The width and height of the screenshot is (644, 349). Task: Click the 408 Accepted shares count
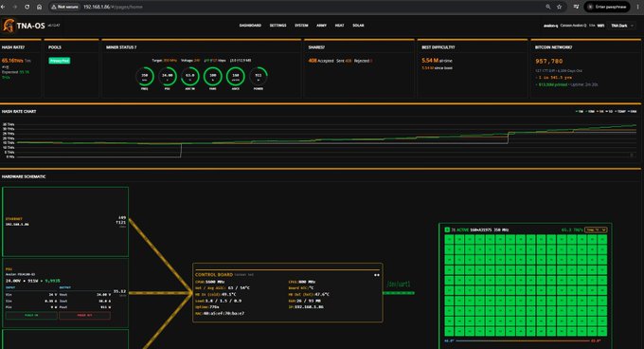click(x=321, y=61)
